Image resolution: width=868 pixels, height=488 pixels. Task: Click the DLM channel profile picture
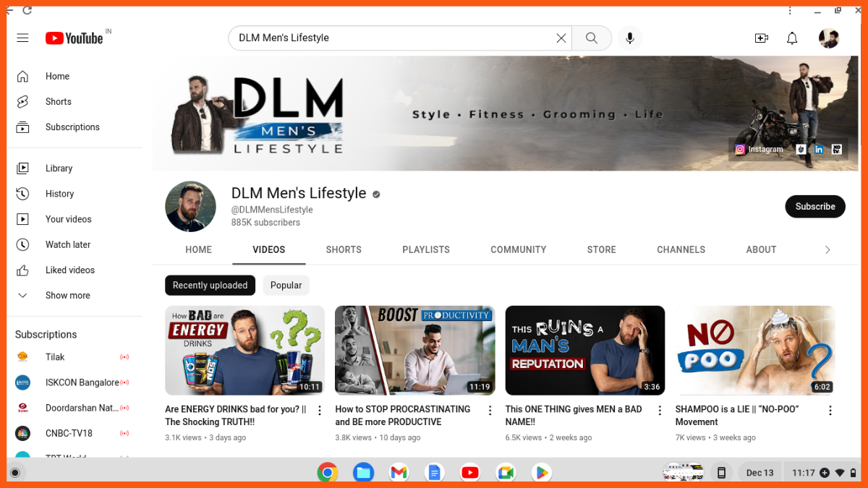[x=191, y=206]
